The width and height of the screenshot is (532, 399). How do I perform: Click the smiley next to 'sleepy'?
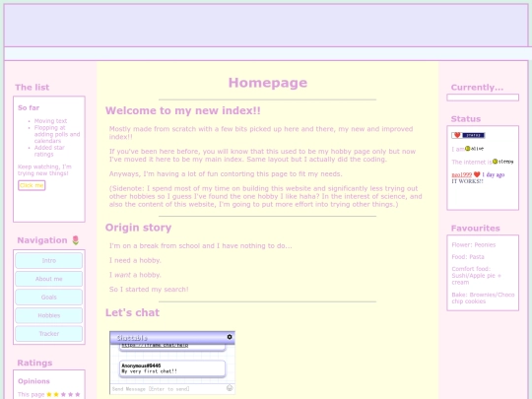495,162
